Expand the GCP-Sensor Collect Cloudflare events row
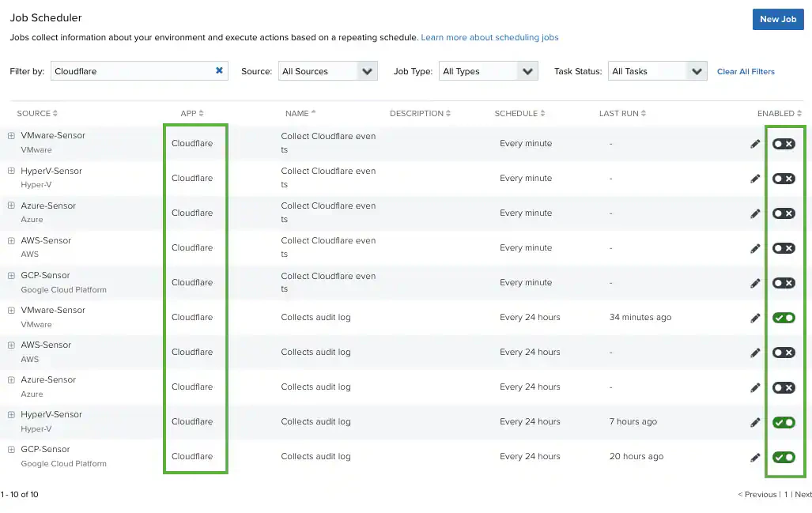 pyautogui.click(x=11, y=275)
